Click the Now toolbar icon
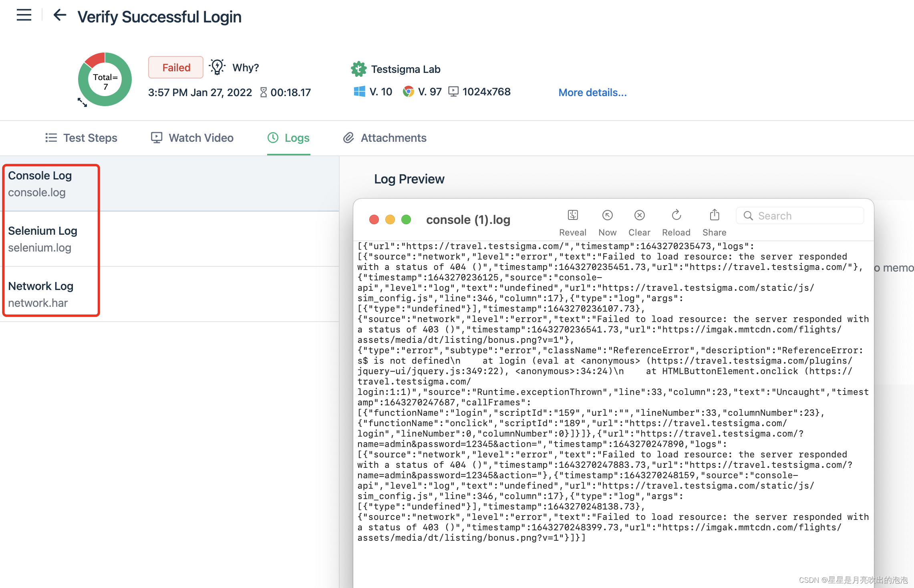914x588 pixels. (x=607, y=215)
